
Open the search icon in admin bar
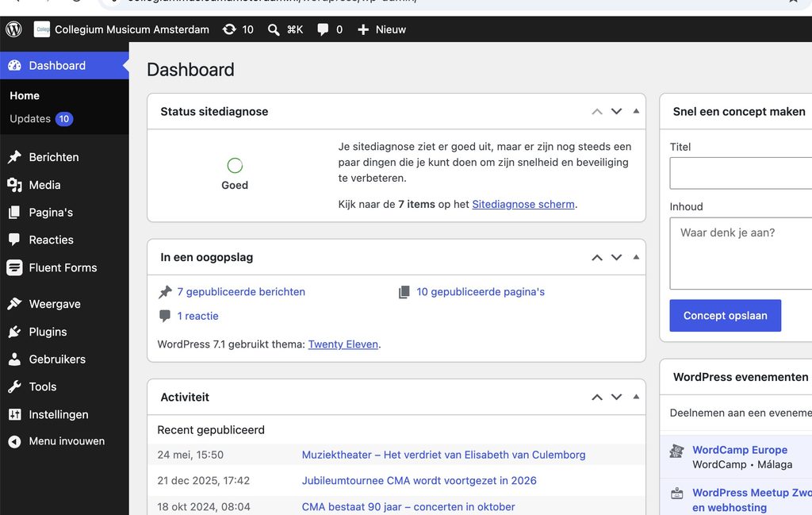click(x=274, y=29)
